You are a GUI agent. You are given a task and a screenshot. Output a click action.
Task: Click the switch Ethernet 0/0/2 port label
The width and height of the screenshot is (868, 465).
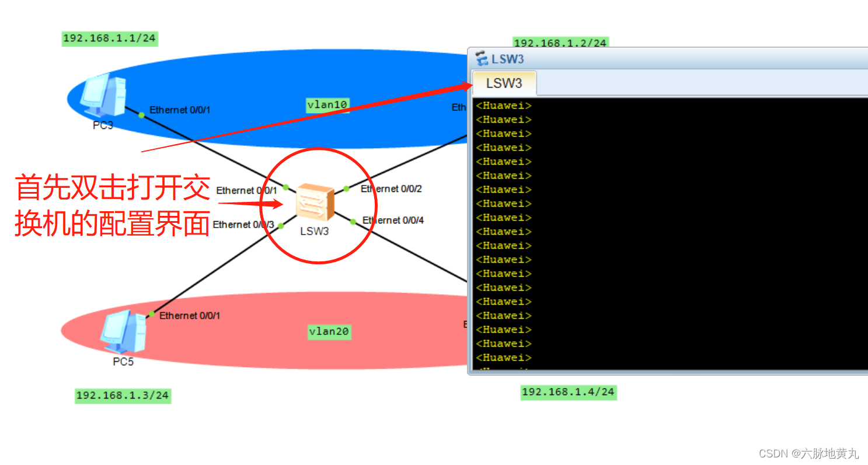391,189
